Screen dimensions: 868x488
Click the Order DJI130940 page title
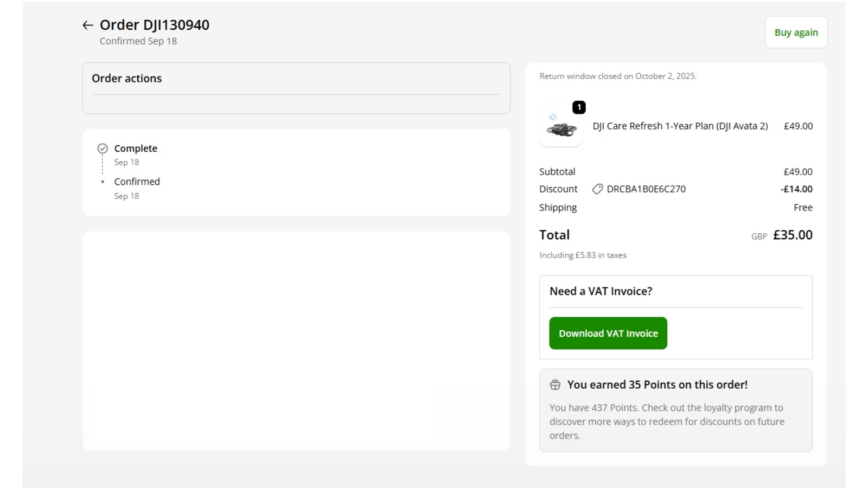tap(155, 25)
